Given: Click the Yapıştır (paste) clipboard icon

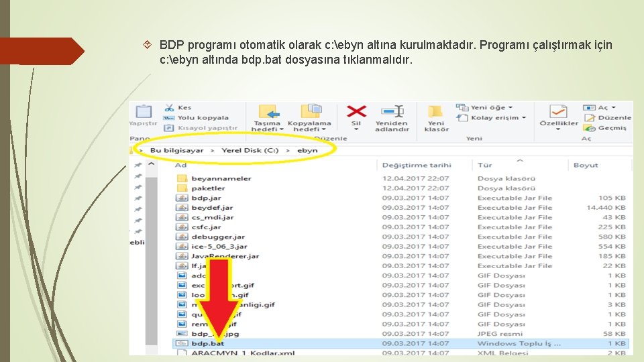Looking at the screenshot, I should (x=144, y=111).
